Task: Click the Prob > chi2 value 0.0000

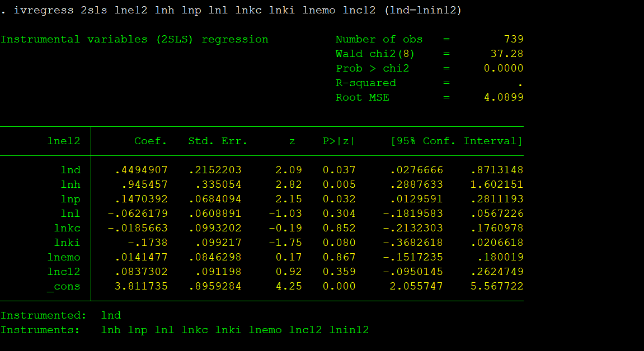Action: pyautogui.click(x=504, y=69)
